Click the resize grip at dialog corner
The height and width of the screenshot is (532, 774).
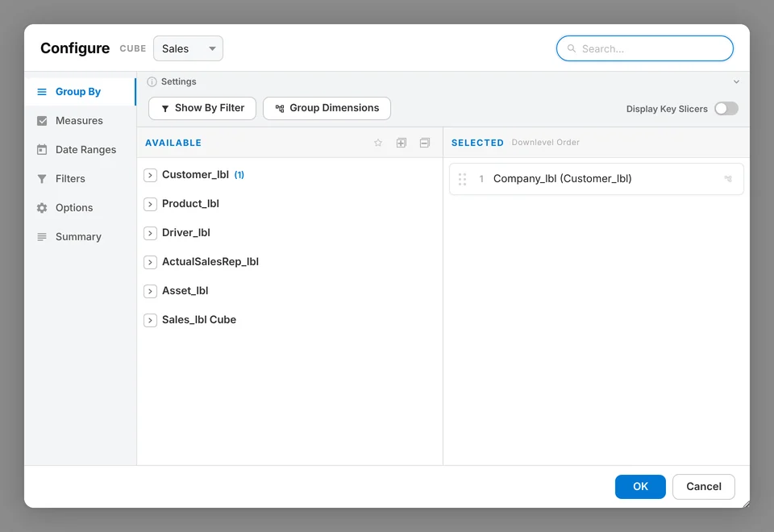click(746, 504)
